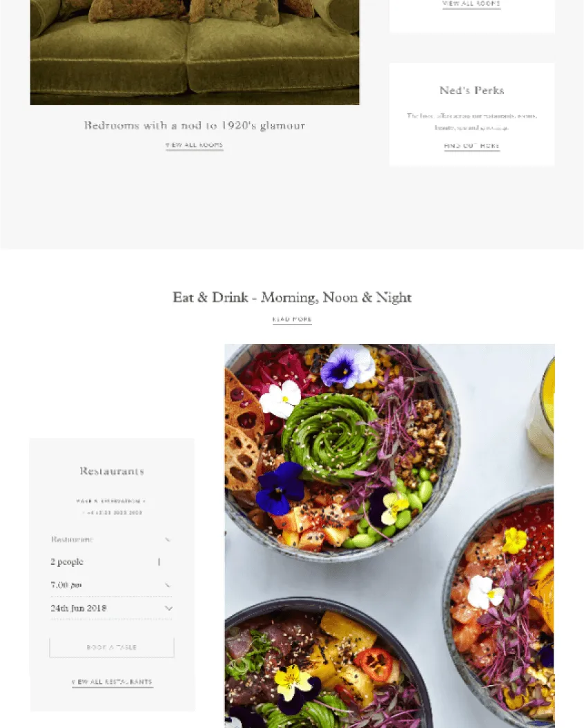
Task: Click the View All Rooms link in top-right card
Action: pyautogui.click(x=472, y=3)
